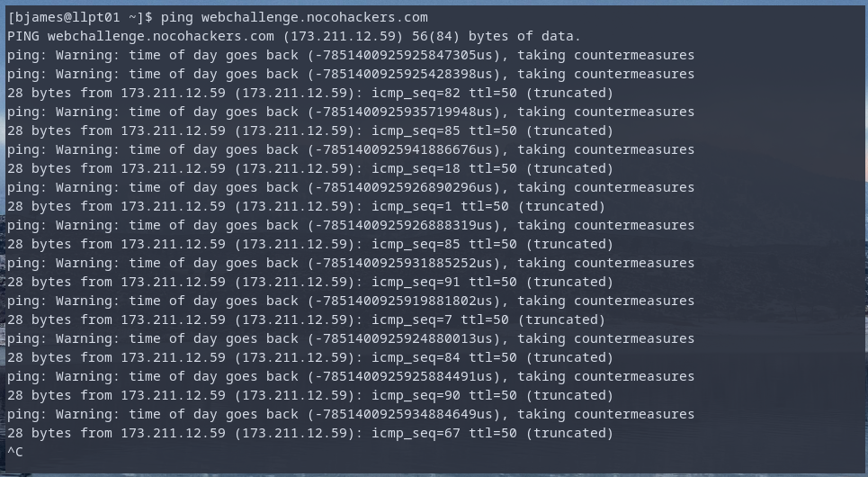Click the shell prompt [bjames@llpt01 ~]$
868x477 pixels.
(x=80, y=17)
